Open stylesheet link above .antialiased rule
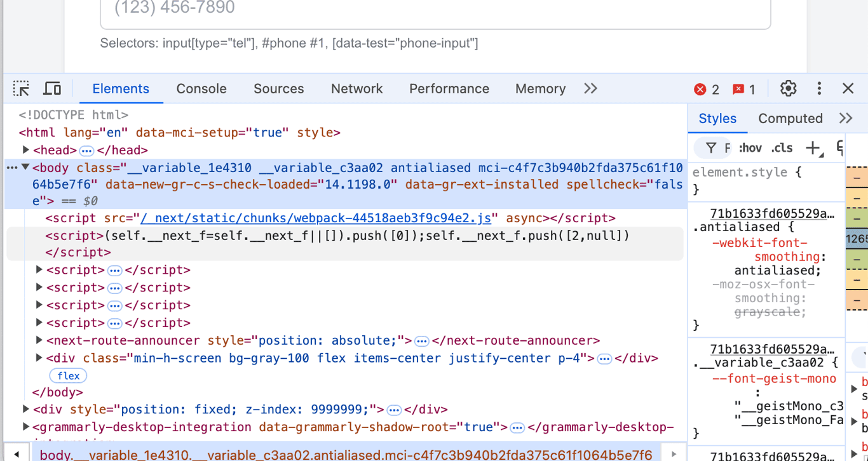This screenshot has height=461, width=868. [x=772, y=213]
